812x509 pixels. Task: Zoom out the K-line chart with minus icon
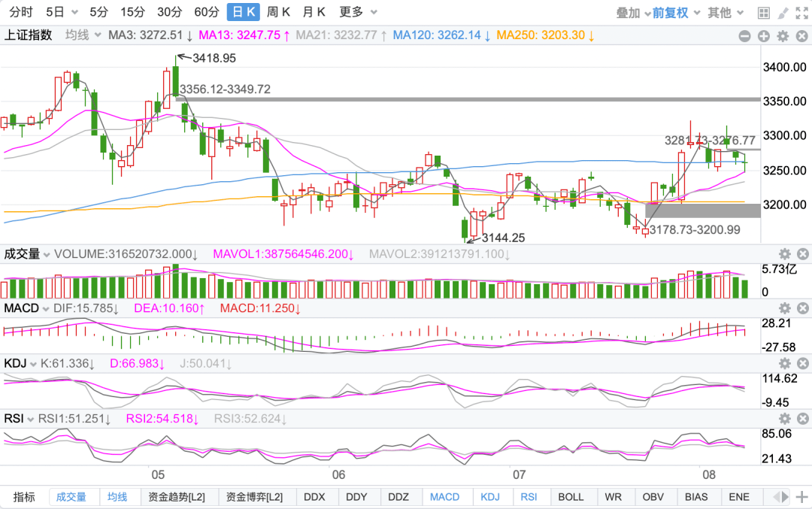(x=744, y=36)
